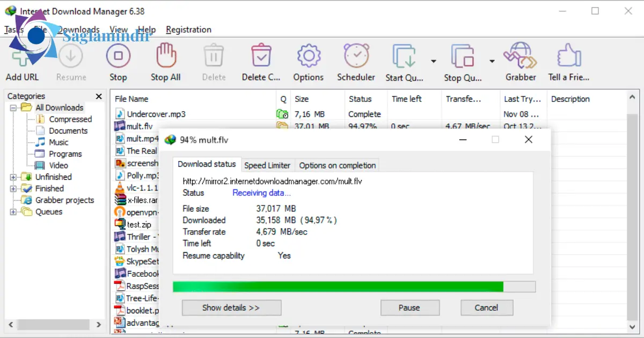
Task: Select Documents category in tree
Action: 68,131
